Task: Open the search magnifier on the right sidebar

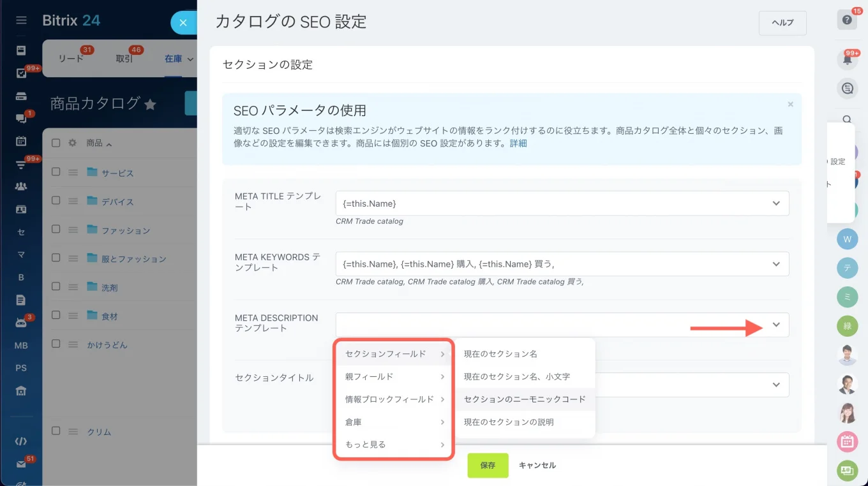Action: 847,119
